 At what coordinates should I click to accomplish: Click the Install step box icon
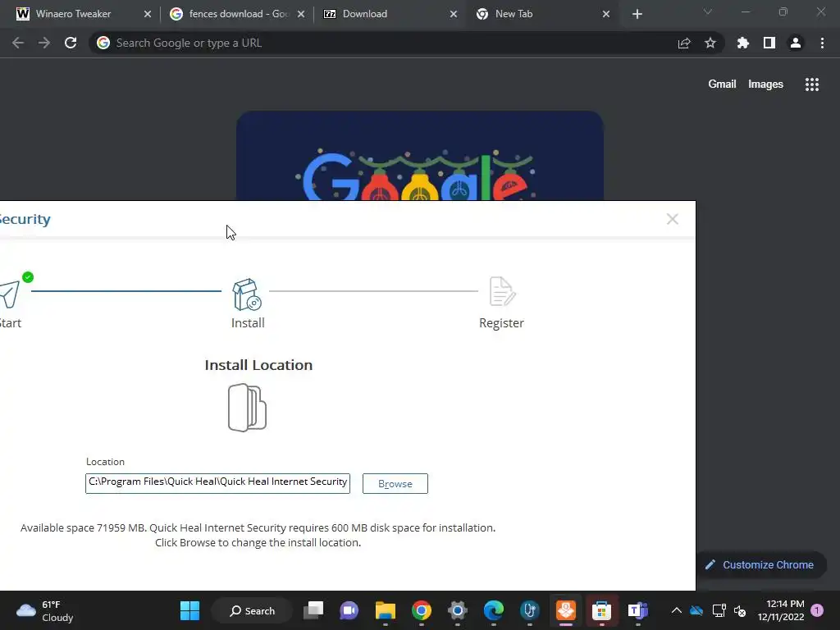[x=246, y=294]
